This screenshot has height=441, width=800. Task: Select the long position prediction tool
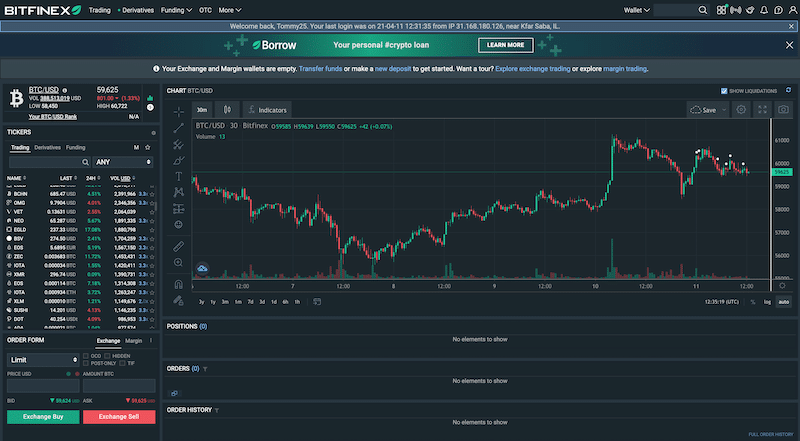tap(178, 209)
